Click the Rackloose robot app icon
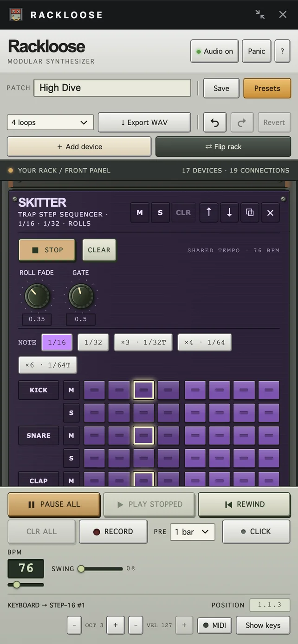The height and width of the screenshot is (644, 298). tap(16, 14)
